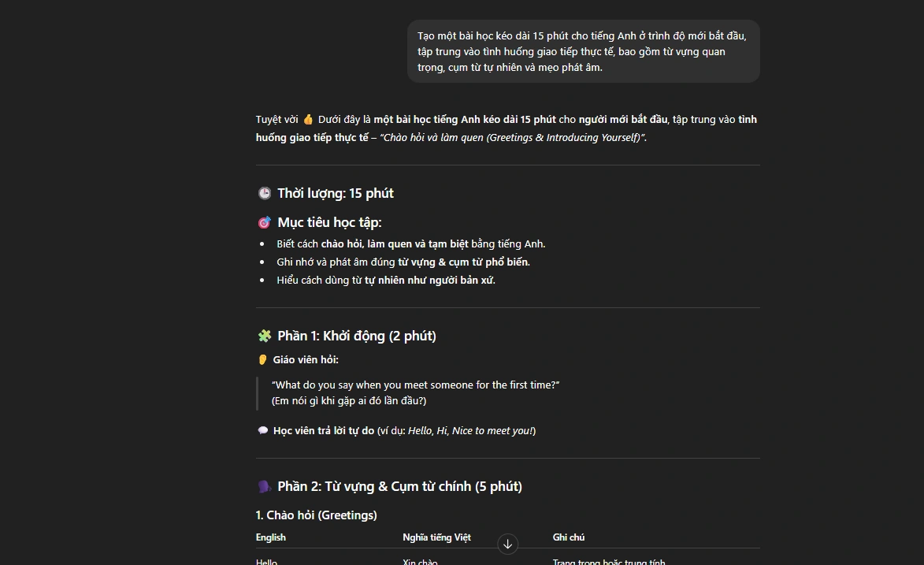Image resolution: width=924 pixels, height=565 pixels.
Task: Click the puzzle piece emoji beside Phần 1
Action: click(264, 336)
